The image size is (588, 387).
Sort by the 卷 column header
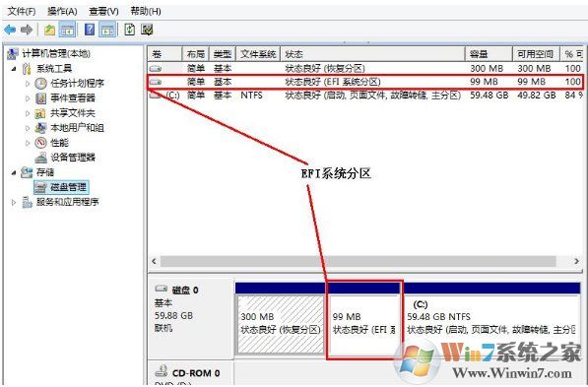(164, 54)
